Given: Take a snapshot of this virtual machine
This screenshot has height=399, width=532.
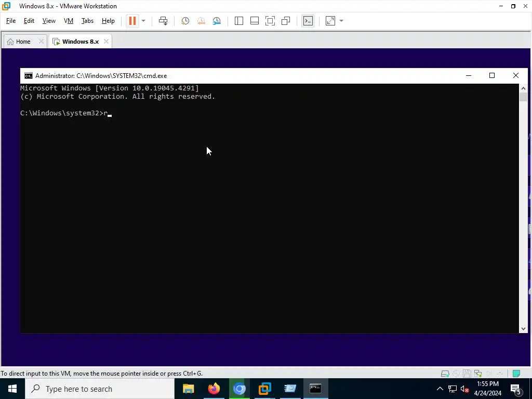Looking at the screenshot, I should (185, 21).
